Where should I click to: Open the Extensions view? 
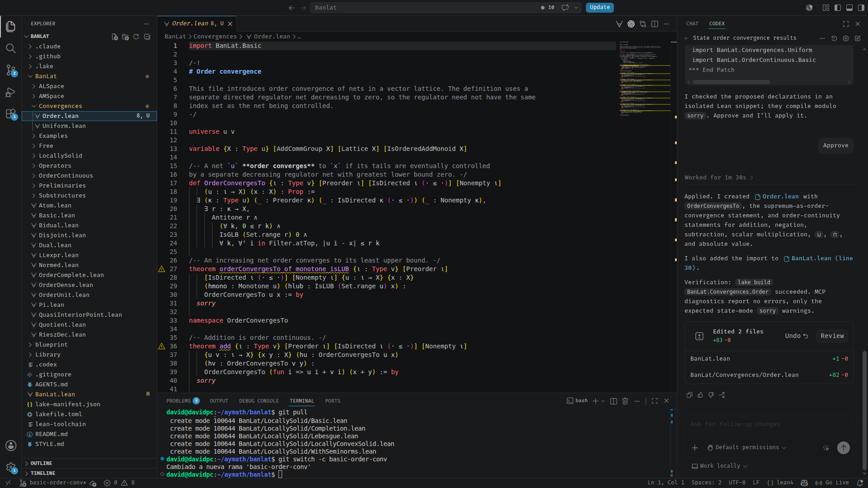click(x=11, y=114)
